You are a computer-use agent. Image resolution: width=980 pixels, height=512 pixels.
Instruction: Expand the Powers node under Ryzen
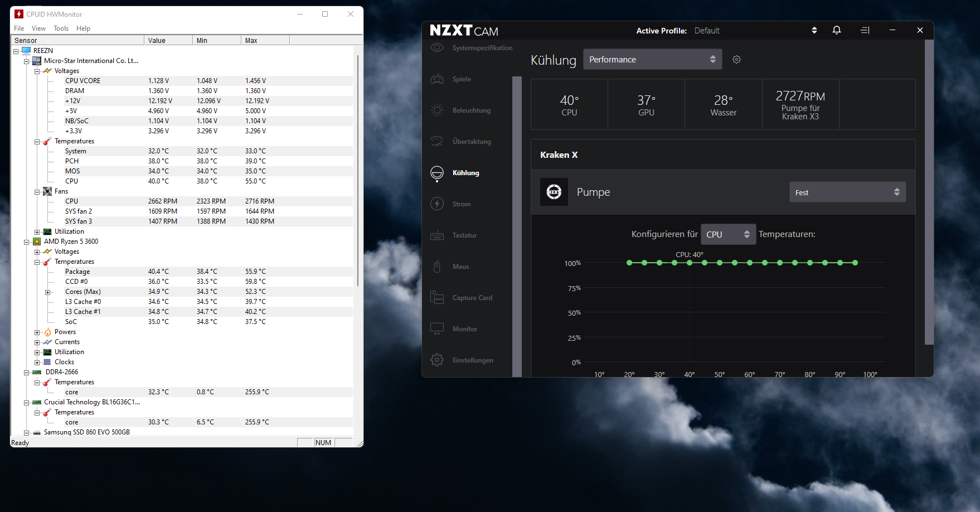point(37,332)
